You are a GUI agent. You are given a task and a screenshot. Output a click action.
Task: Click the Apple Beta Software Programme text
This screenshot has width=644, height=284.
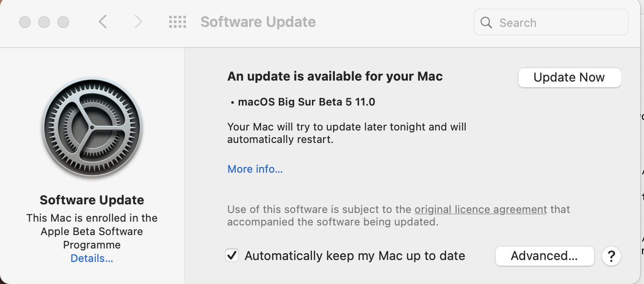tap(92, 231)
